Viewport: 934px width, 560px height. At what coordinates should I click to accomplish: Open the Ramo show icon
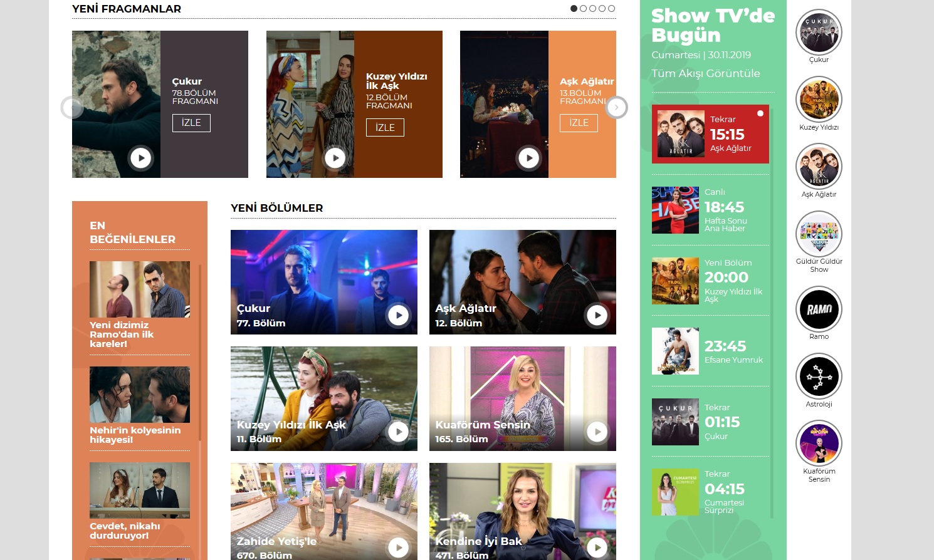tap(819, 309)
